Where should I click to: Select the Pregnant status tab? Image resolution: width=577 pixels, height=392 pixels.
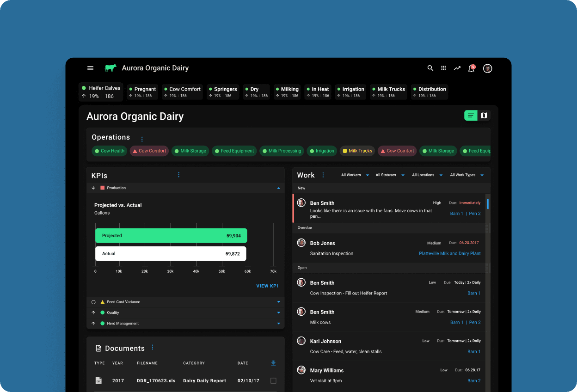tap(142, 92)
